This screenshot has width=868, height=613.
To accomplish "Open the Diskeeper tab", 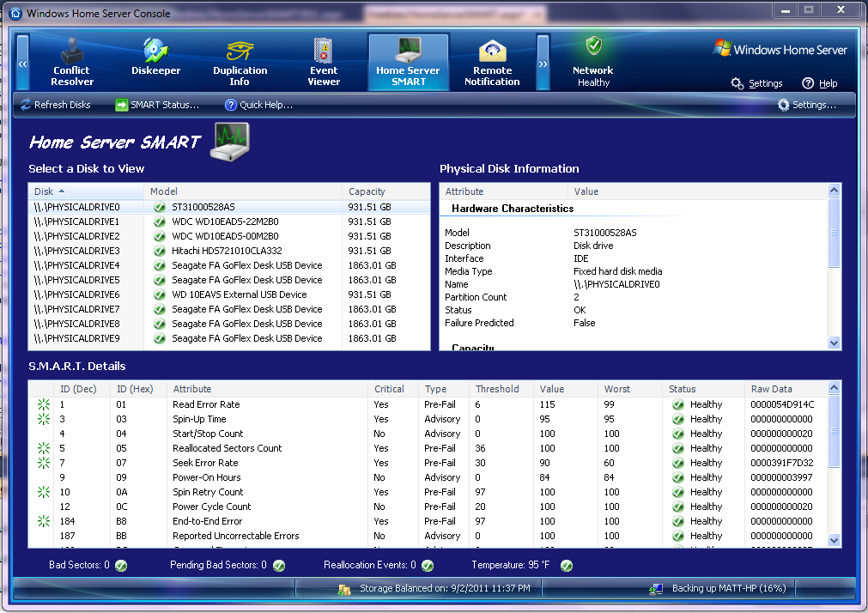I will point(155,62).
